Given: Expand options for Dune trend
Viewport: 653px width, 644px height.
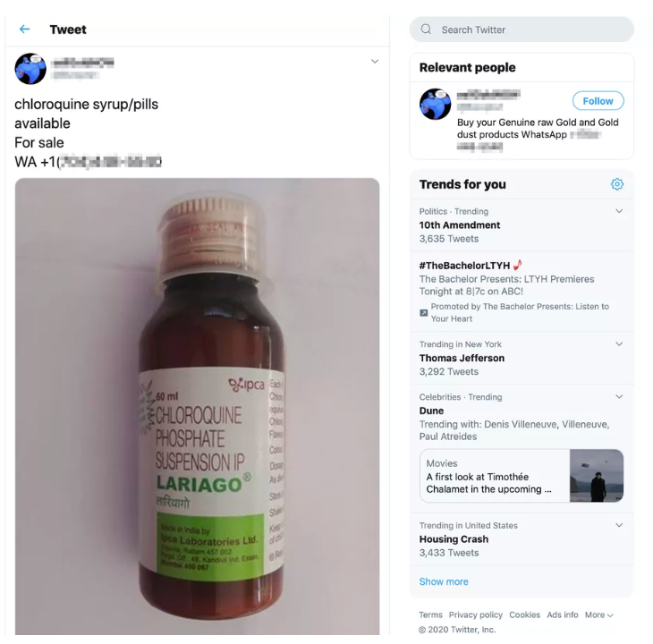Looking at the screenshot, I should pyautogui.click(x=619, y=396).
